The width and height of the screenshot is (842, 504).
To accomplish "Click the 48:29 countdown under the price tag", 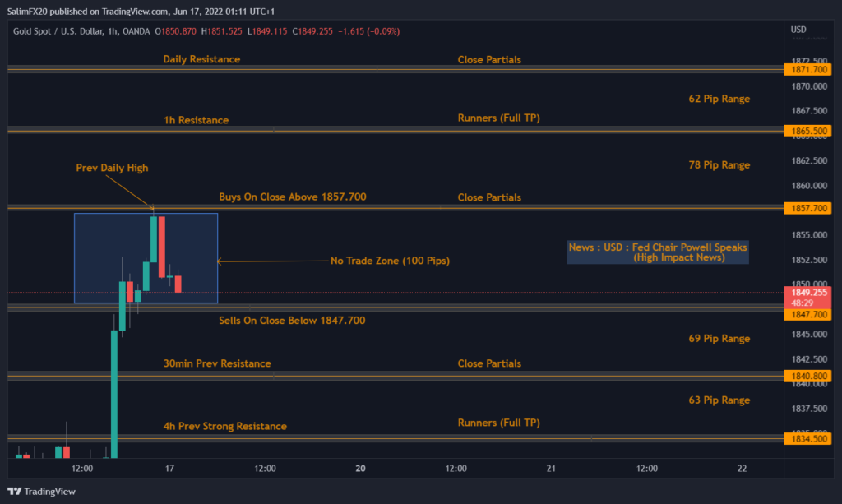I will point(807,303).
